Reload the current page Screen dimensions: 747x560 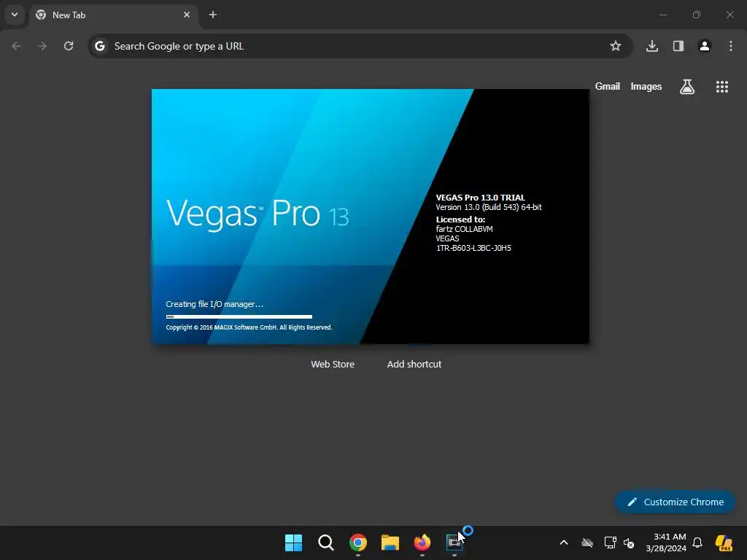click(69, 46)
